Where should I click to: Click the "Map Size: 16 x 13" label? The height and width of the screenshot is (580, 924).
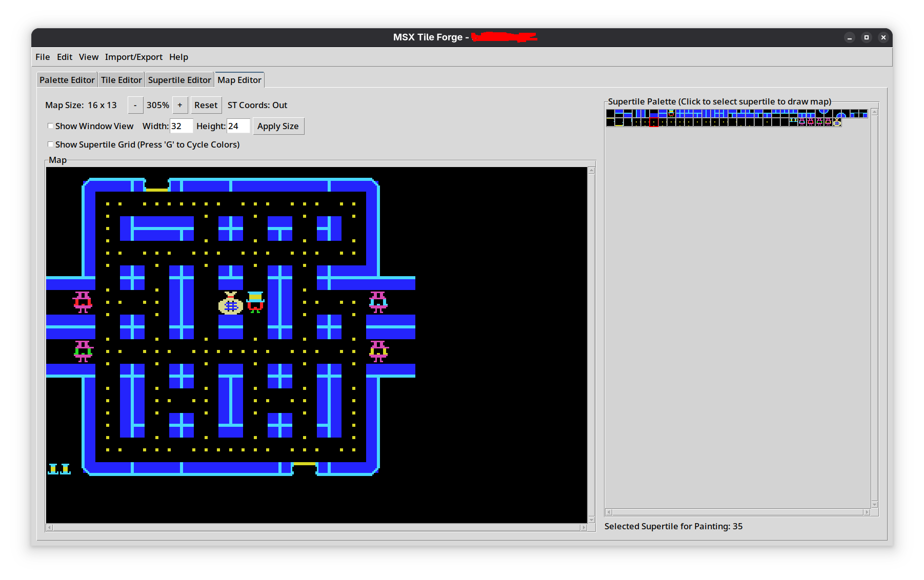click(81, 105)
